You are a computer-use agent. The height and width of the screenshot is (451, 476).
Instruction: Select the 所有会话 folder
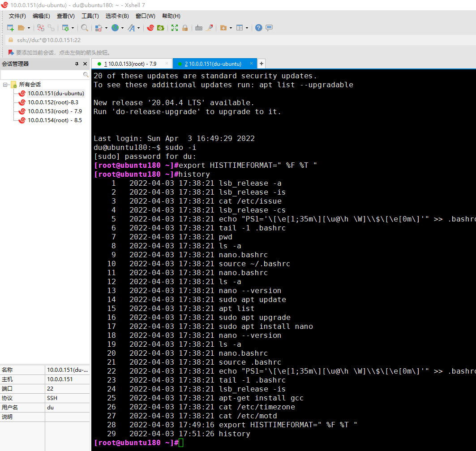pyautogui.click(x=30, y=85)
